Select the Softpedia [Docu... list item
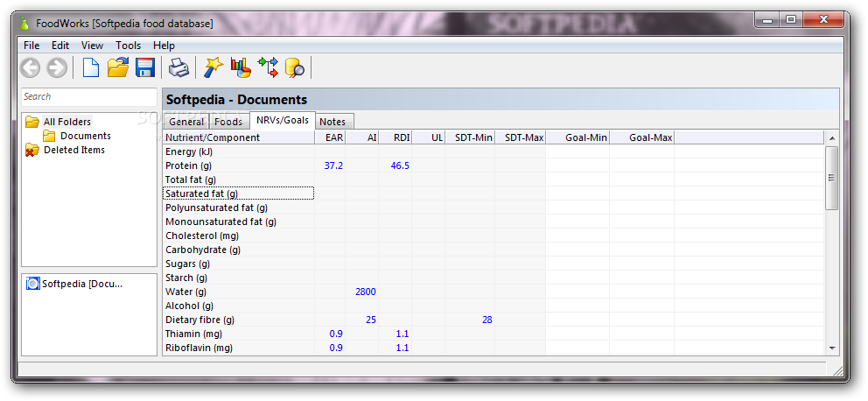Screen dimensions: 868x401 tap(82, 284)
